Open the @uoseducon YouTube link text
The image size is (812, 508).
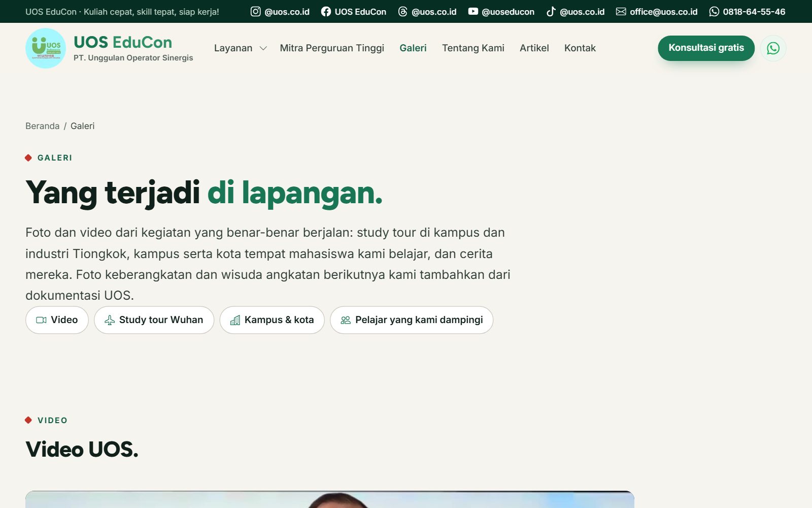coord(508,12)
